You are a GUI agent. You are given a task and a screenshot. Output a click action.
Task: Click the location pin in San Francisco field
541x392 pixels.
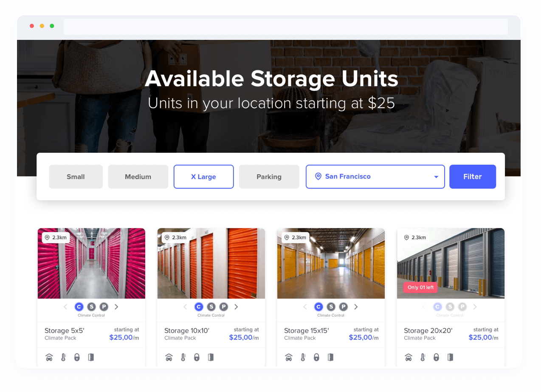point(318,176)
